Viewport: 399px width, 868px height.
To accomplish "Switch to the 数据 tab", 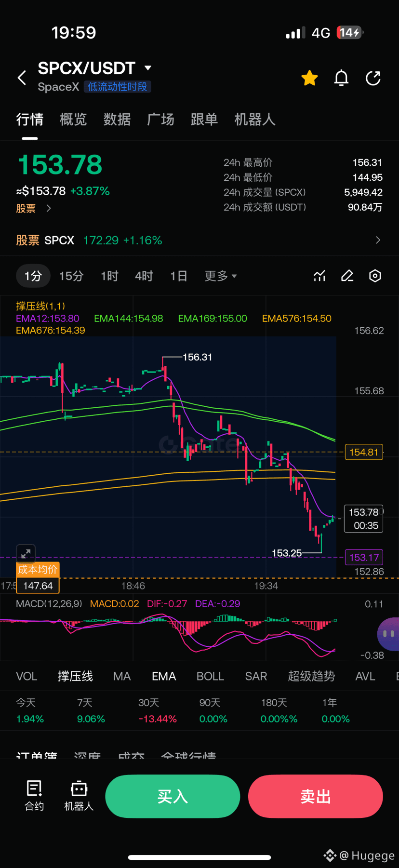I will click(117, 119).
